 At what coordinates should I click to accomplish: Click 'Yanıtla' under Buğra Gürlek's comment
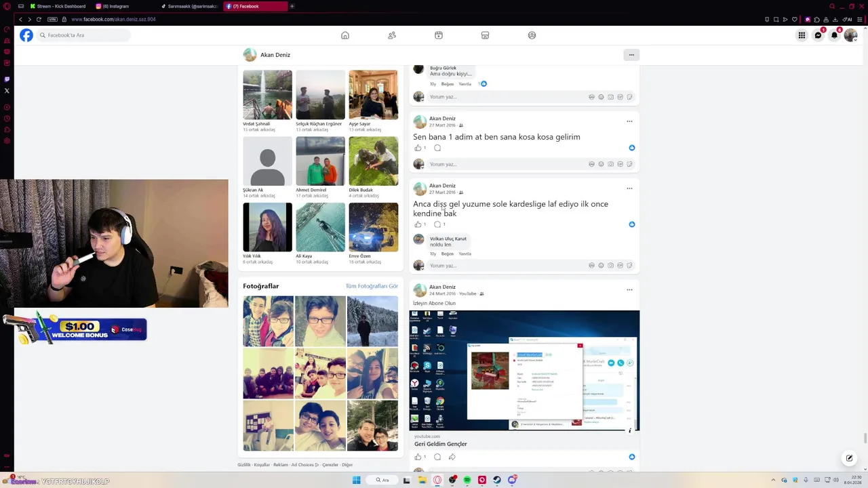tap(465, 84)
